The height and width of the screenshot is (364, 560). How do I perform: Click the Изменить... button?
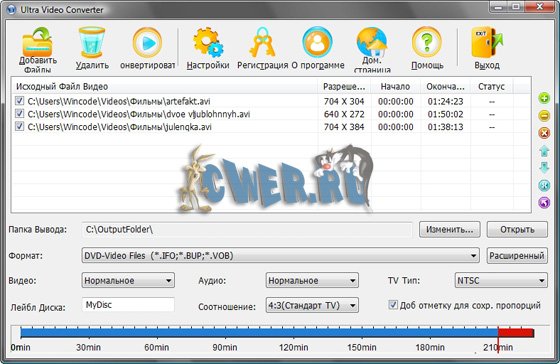click(x=449, y=229)
